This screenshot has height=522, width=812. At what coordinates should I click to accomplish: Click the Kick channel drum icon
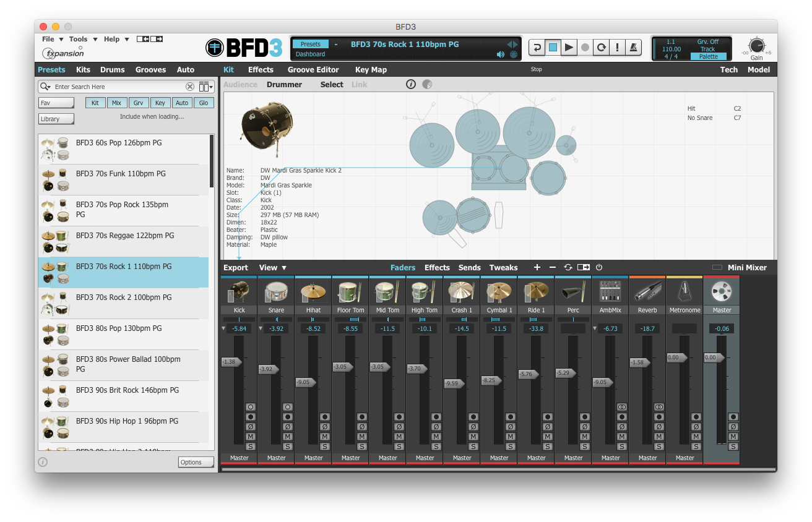click(x=239, y=291)
